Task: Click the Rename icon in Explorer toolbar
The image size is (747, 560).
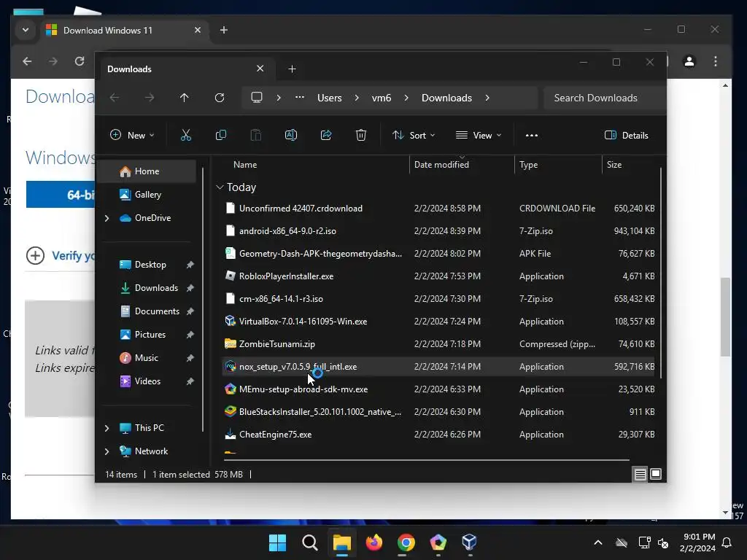Action: (x=291, y=135)
